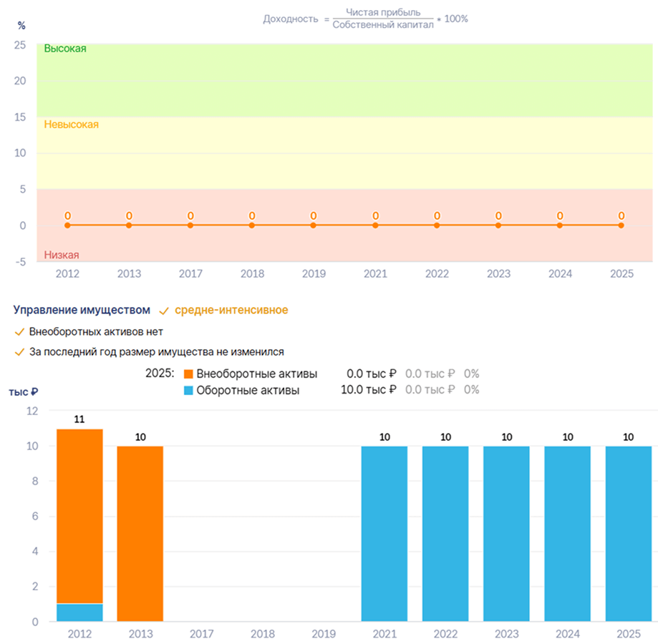Click the small blue segment of the 2012 bar
Screen dimensions: 658x644
[x=79, y=613]
